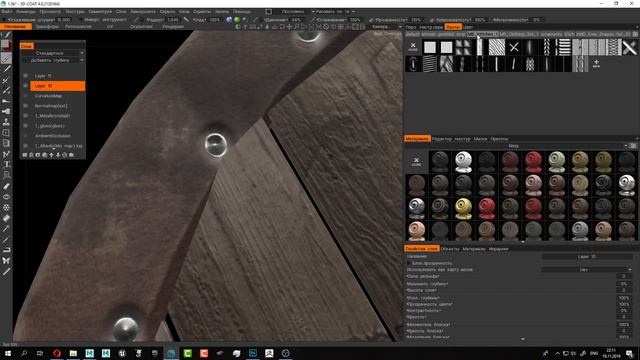Pick the white glossy material sphere in top row
This screenshot has height=360, width=640.
(463, 162)
